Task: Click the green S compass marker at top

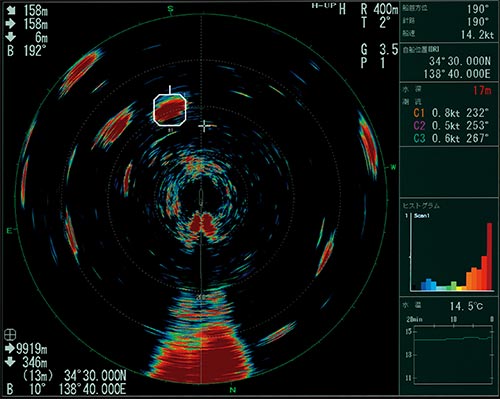Action: pyautogui.click(x=171, y=9)
